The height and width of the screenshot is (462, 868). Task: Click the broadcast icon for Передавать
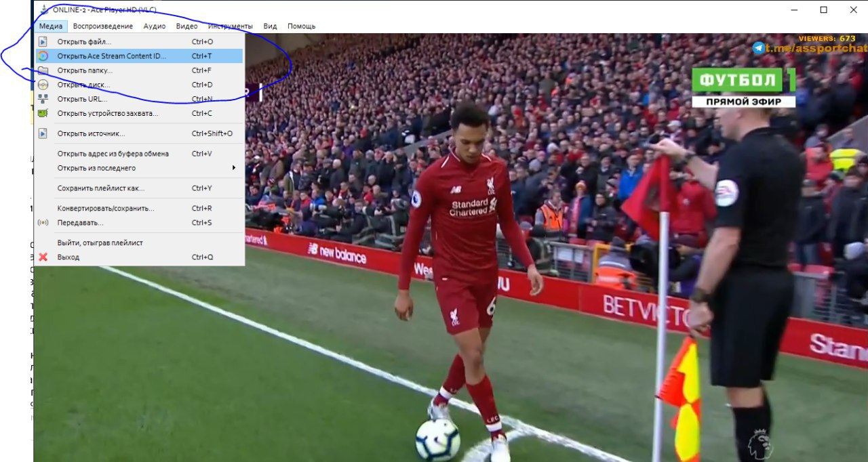(x=43, y=223)
